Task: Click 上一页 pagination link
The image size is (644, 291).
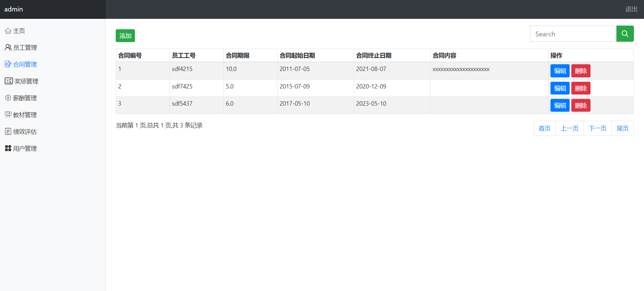Action: click(570, 128)
